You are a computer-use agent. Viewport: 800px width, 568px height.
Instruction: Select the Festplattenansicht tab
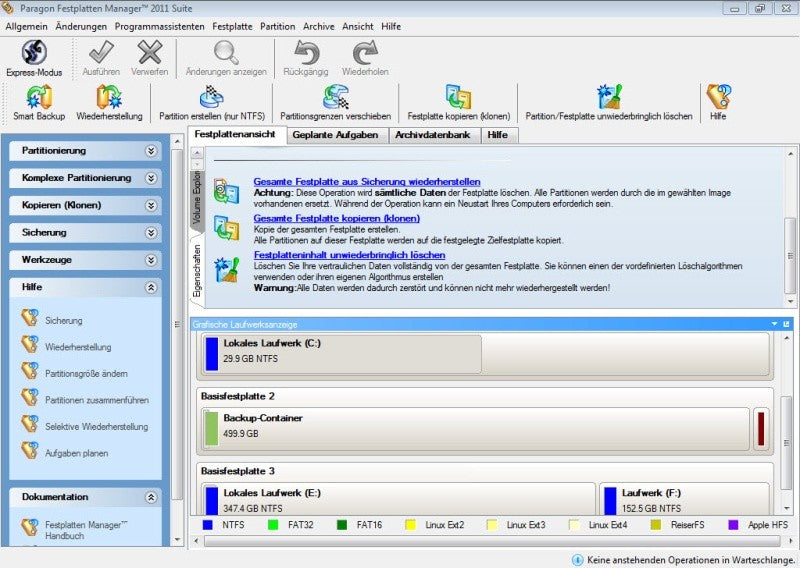coord(235,134)
